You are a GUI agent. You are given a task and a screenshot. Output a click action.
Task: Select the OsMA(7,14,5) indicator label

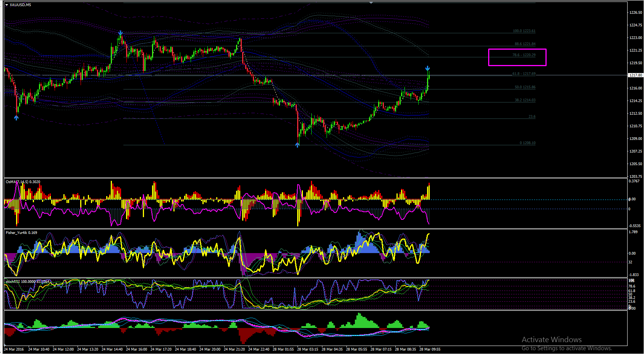[x=23, y=182]
